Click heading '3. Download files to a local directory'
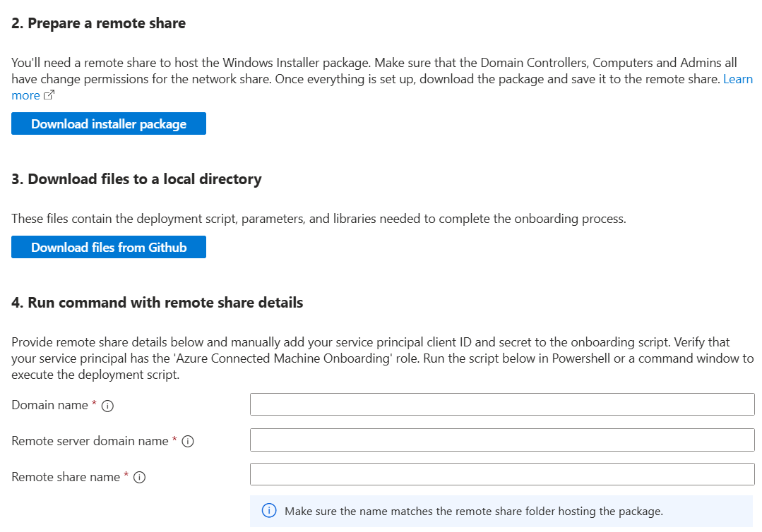Viewport: 762px width, 532px height. 136,179
